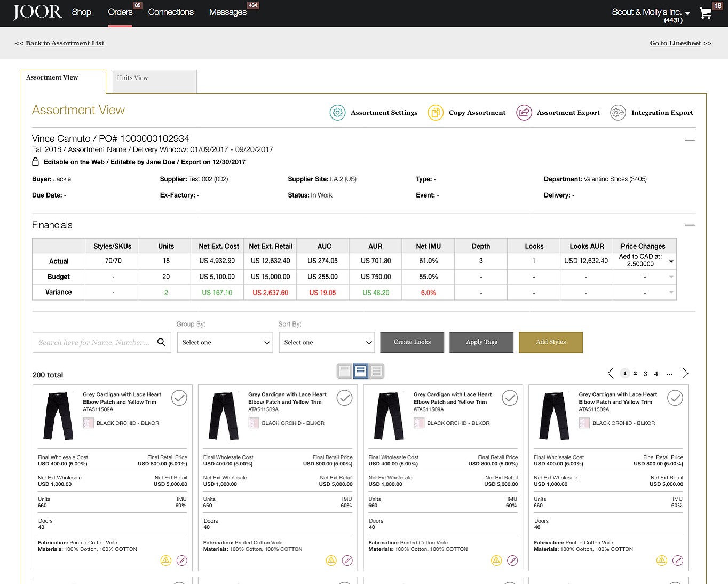
Task: Click warning icon on third product card
Action: point(496,560)
